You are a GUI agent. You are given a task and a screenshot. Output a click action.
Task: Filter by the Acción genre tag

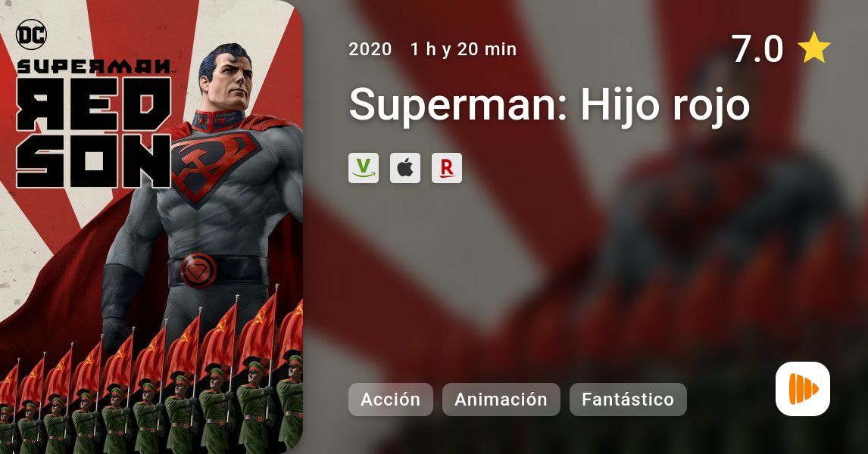(390, 400)
